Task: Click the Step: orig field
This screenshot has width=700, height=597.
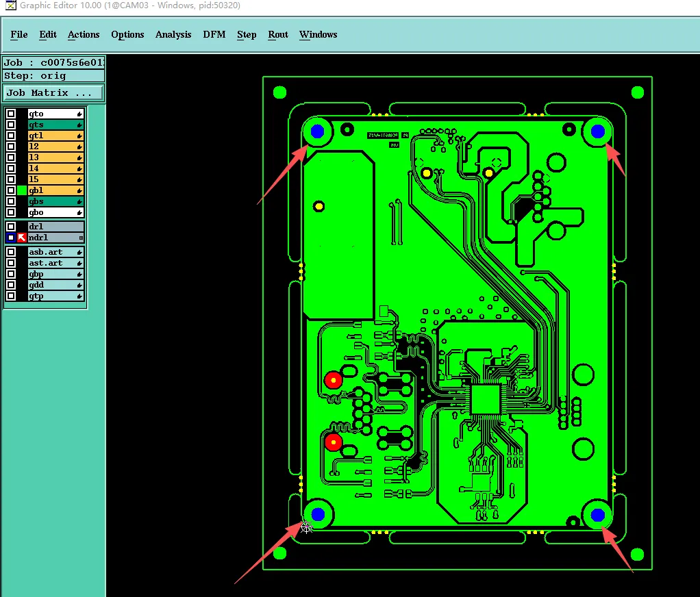Action: coord(53,76)
